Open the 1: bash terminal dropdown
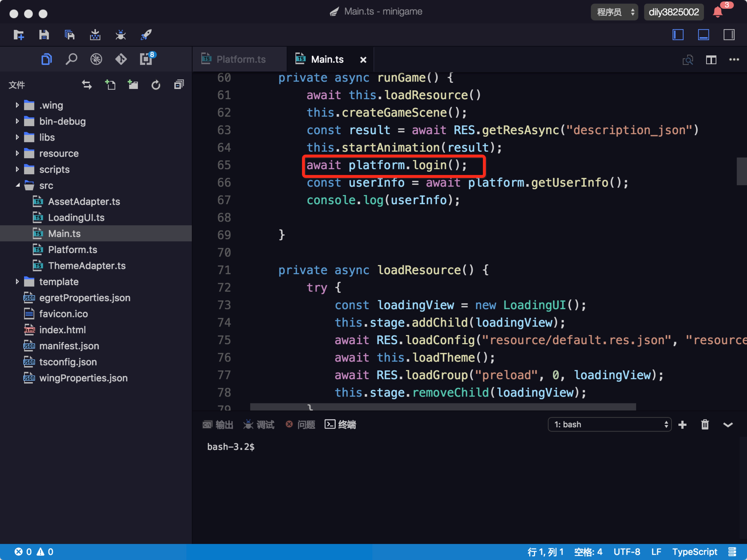The height and width of the screenshot is (560, 747). click(609, 424)
